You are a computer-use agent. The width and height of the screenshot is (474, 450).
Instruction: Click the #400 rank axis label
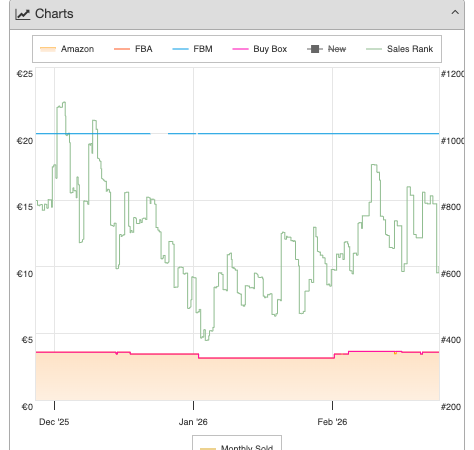pos(451,340)
